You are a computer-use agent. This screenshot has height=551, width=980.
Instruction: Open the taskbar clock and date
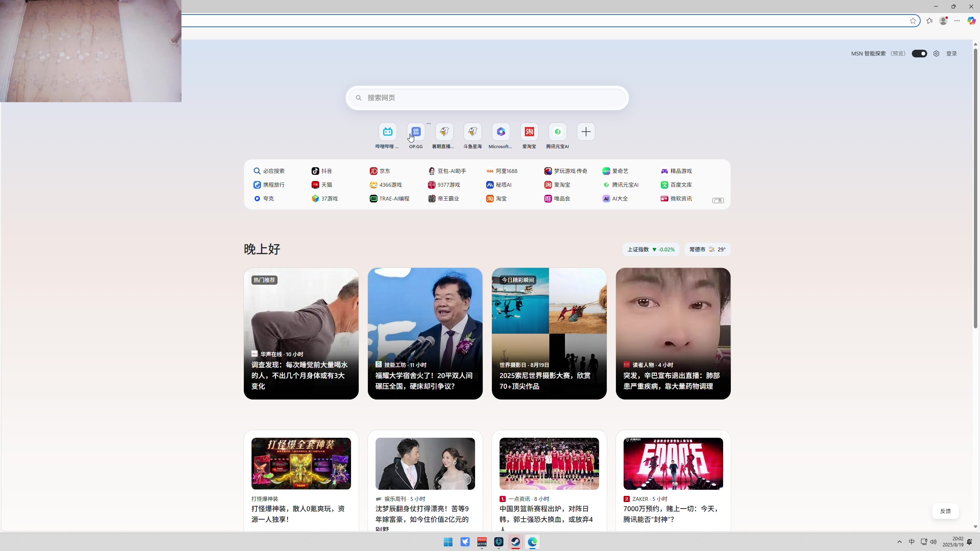953,542
